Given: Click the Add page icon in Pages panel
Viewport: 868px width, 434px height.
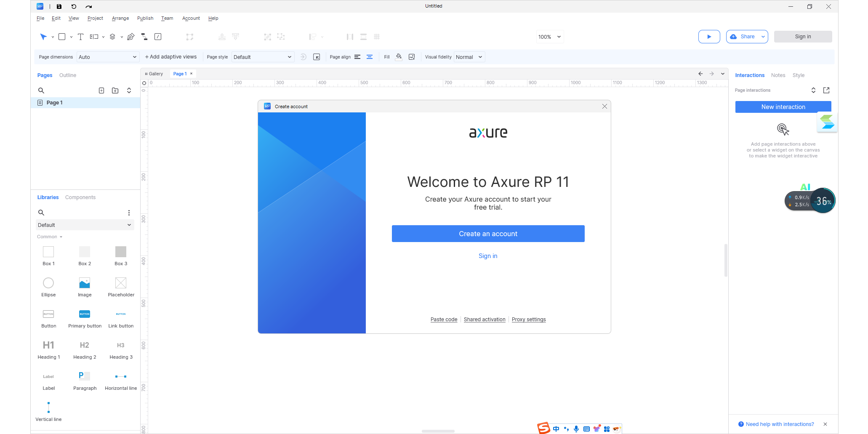Looking at the screenshot, I should [101, 90].
